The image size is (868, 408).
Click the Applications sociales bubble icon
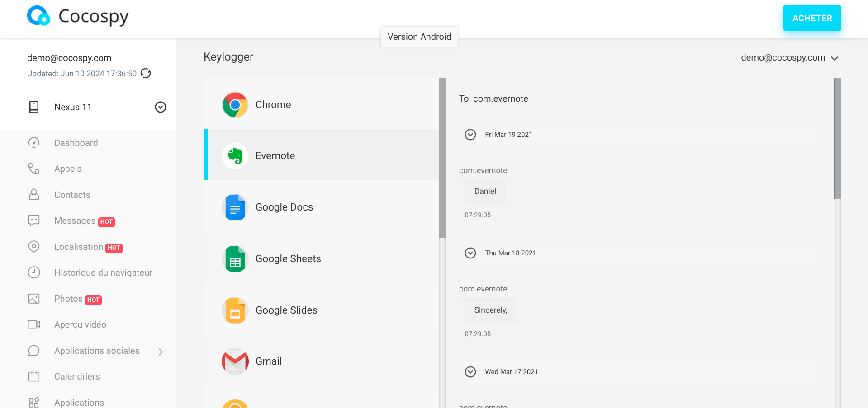pos(34,351)
